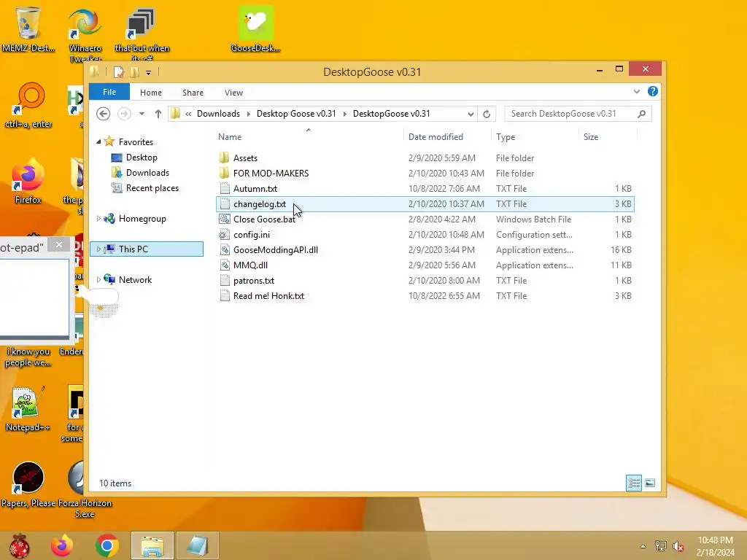The height and width of the screenshot is (560, 747).
Task: Expand the breadcrumb arrow after Downloads
Action: (x=248, y=114)
